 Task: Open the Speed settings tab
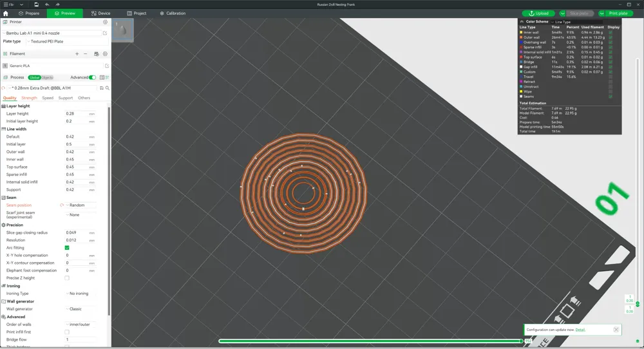click(x=48, y=98)
